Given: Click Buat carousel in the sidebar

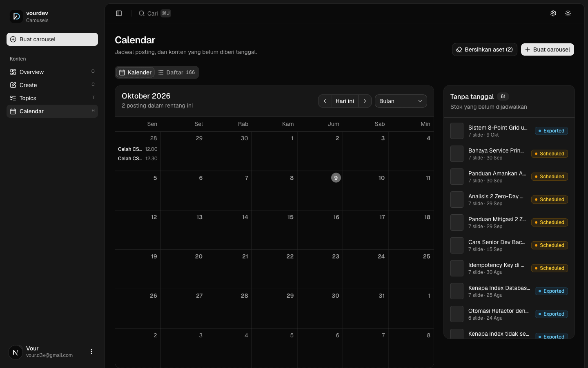Looking at the screenshot, I should pyautogui.click(x=52, y=39).
